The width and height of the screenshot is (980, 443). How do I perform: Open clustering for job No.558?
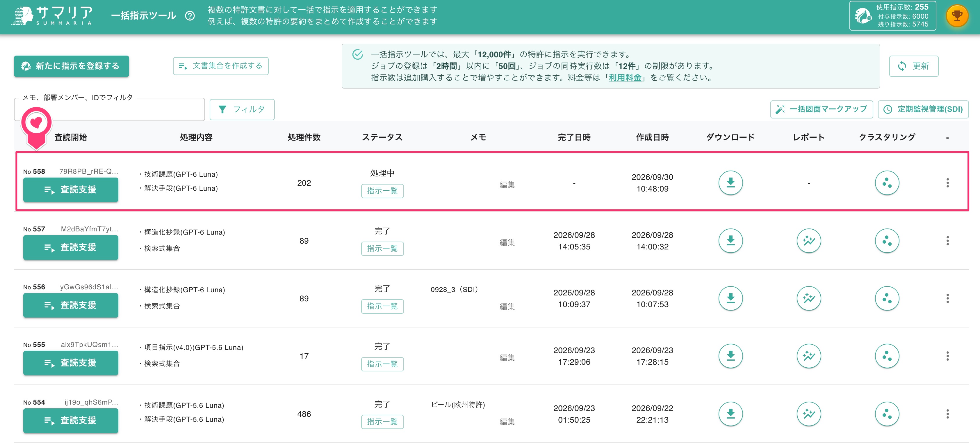[x=887, y=183]
